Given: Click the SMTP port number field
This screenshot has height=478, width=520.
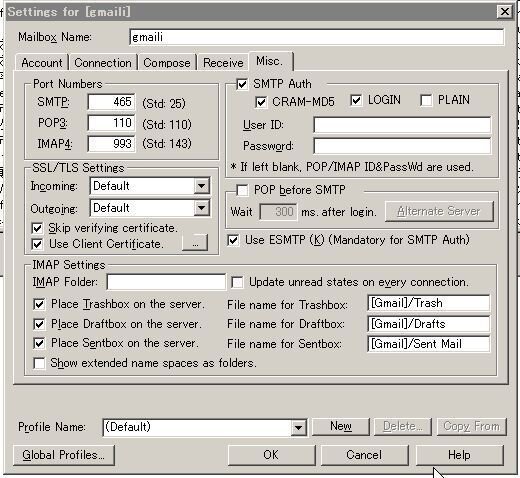Looking at the screenshot, I should pos(111,102).
